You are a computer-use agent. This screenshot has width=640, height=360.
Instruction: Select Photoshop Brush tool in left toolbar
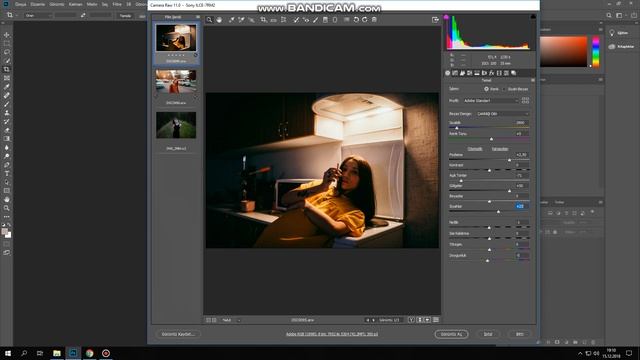click(x=7, y=104)
